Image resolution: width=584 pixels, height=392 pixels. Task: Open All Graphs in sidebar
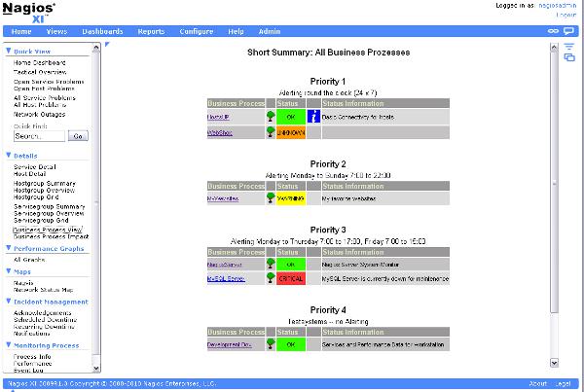pyautogui.click(x=29, y=260)
